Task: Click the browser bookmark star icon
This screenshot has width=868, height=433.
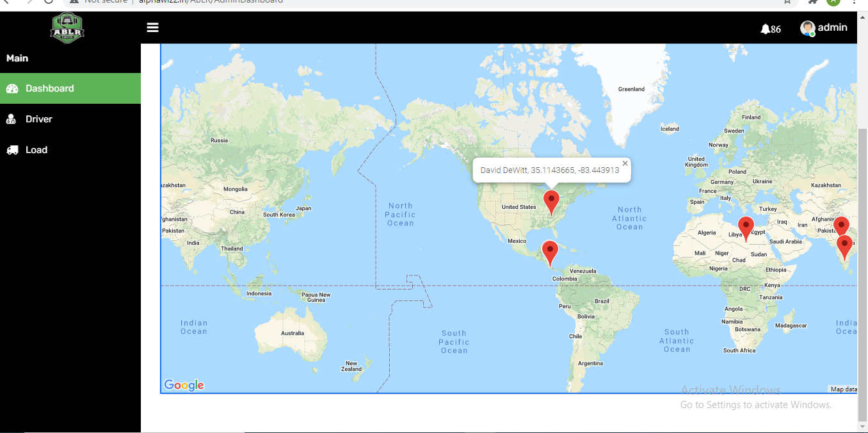Action: [x=787, y=2]
